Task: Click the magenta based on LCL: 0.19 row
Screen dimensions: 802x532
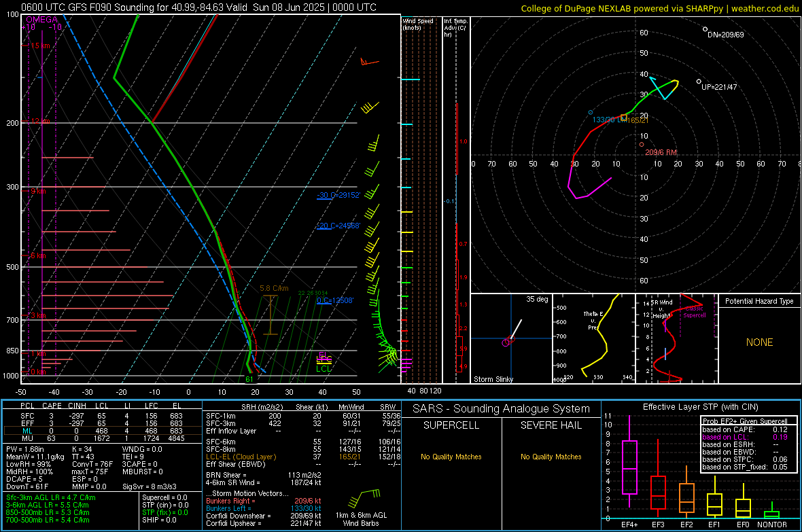Action: coord(745,437)
